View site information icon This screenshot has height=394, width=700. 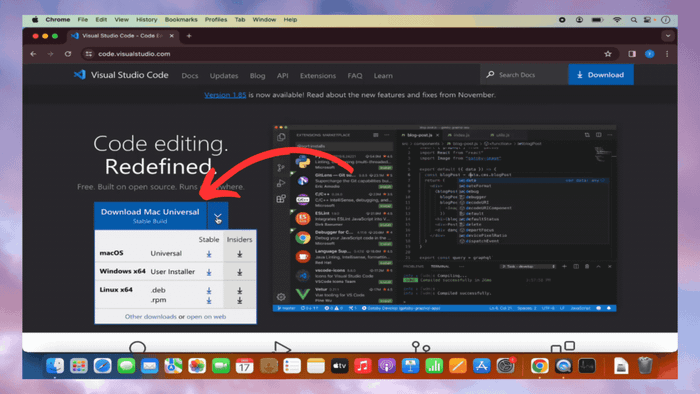pyautogui.click(x=89, y=54)
